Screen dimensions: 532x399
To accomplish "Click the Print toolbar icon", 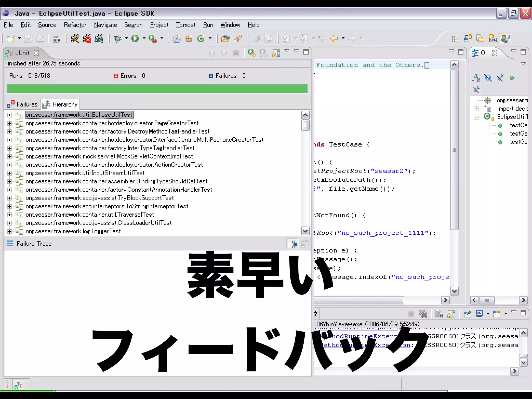I will [x=40, y=39].
